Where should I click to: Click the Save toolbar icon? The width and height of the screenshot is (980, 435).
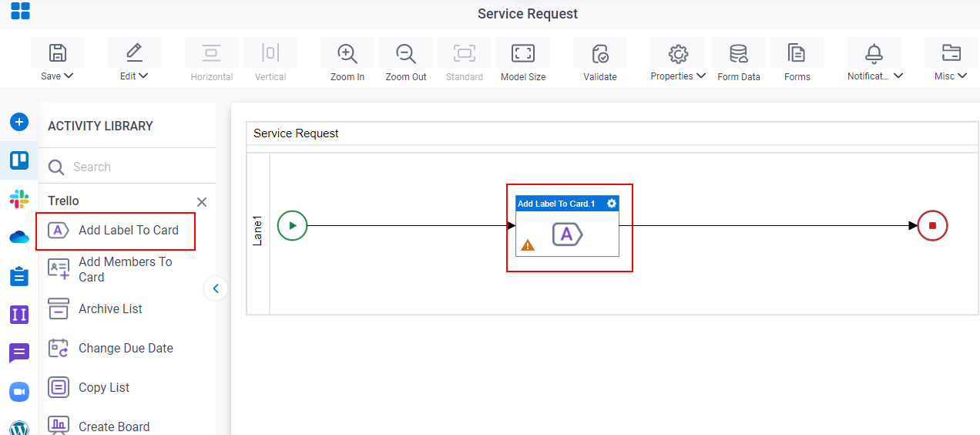point(58,52)
